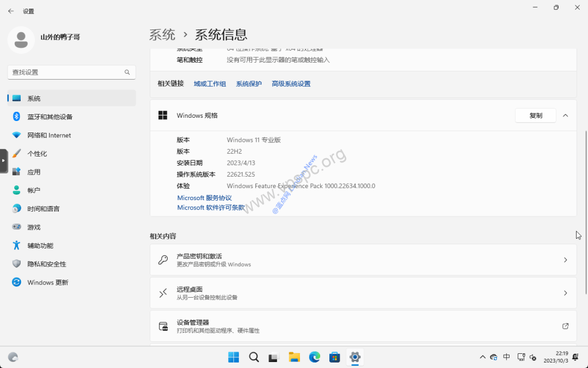This screenshot has width=588, height=368.
Task: Copy the Windows 规格 details
Action: 536,115
